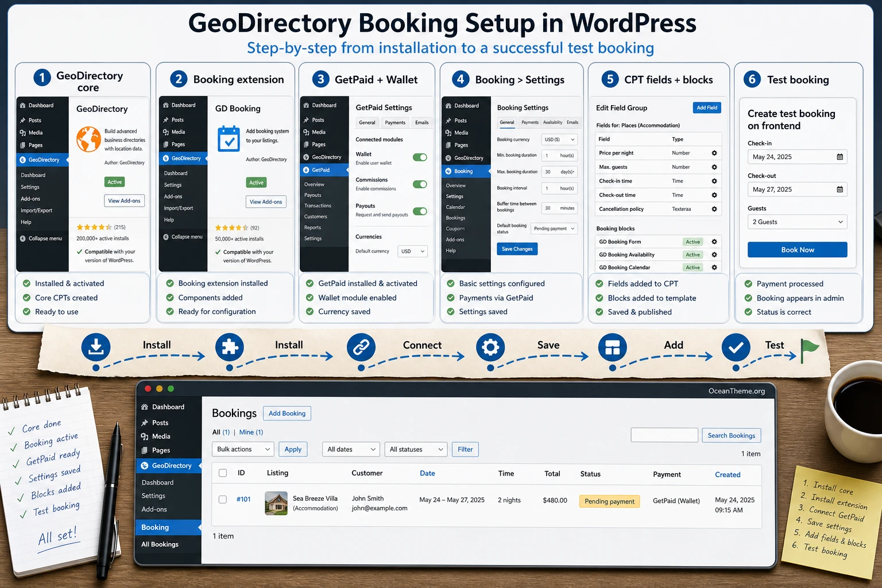This screenshot has height=588, width=882.
Task: Click Dashboard icon in the Bookings window sidebar
Action: pos(145,407)
